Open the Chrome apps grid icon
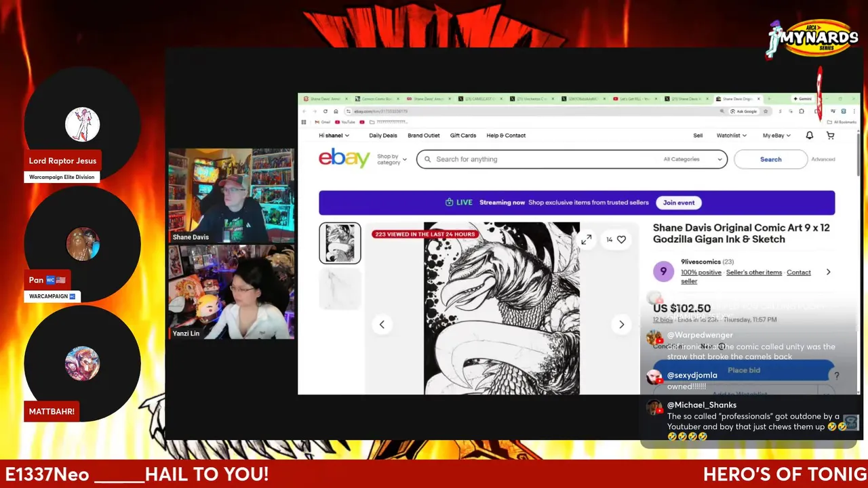This screenshot has width=868, height=488. (x=304, y=122)
